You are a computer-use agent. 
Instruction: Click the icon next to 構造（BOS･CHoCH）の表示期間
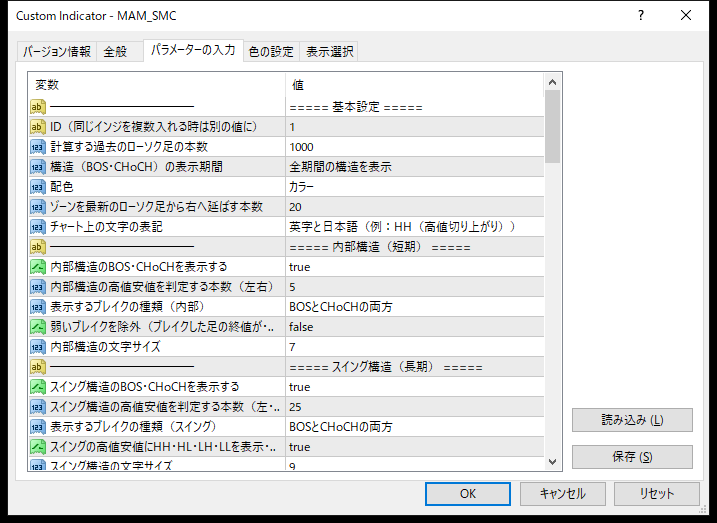click(38, 167)
